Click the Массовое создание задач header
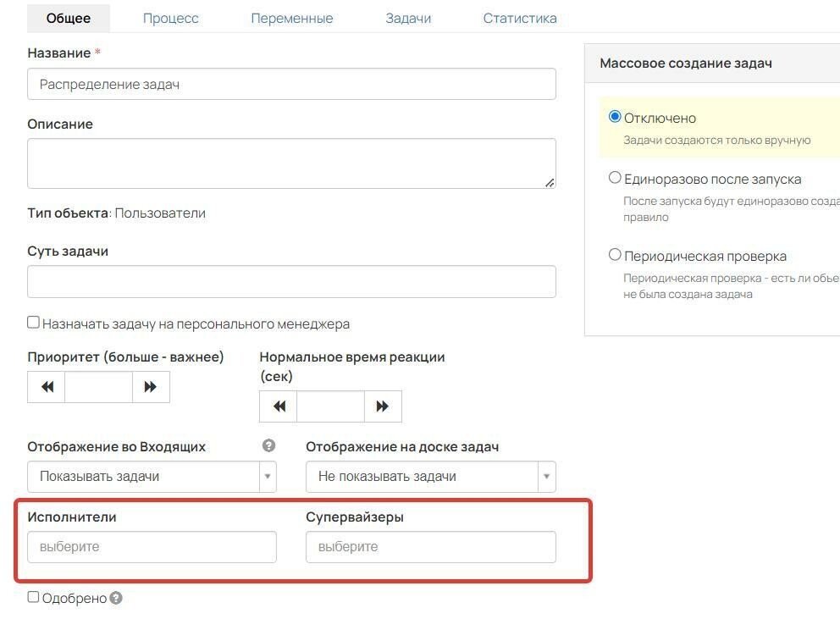 coord(686,64)
